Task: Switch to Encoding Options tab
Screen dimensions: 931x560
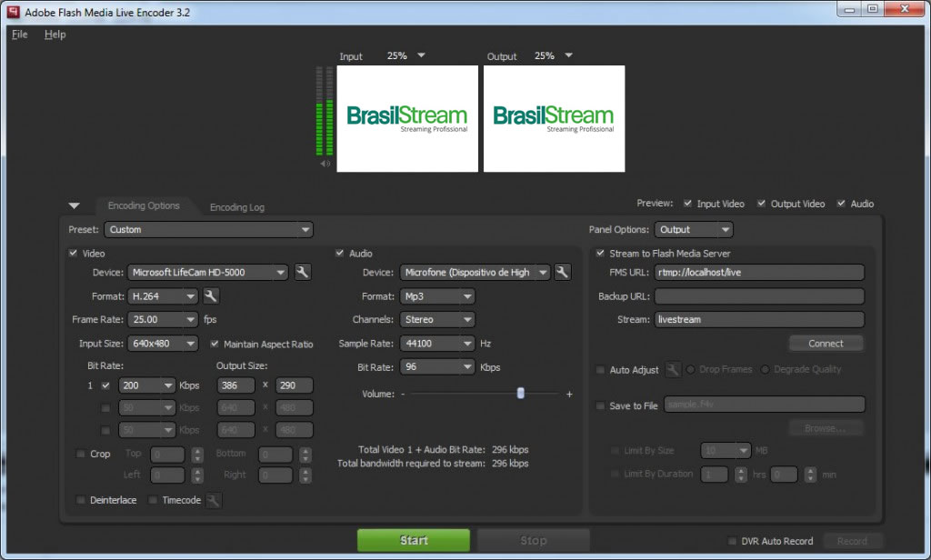Action: tap(144, 205)
